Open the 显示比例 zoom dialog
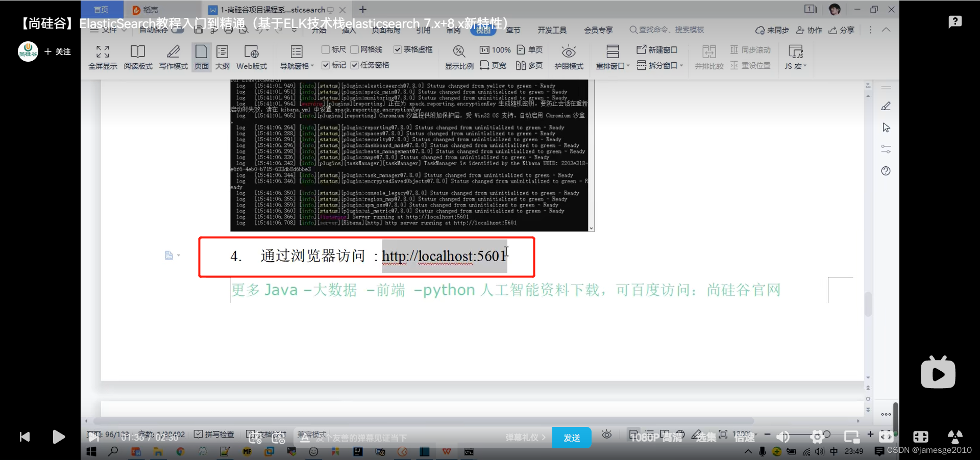Image resolution: width=980 pixels, height=460 pixels. [x=459, y=57]
